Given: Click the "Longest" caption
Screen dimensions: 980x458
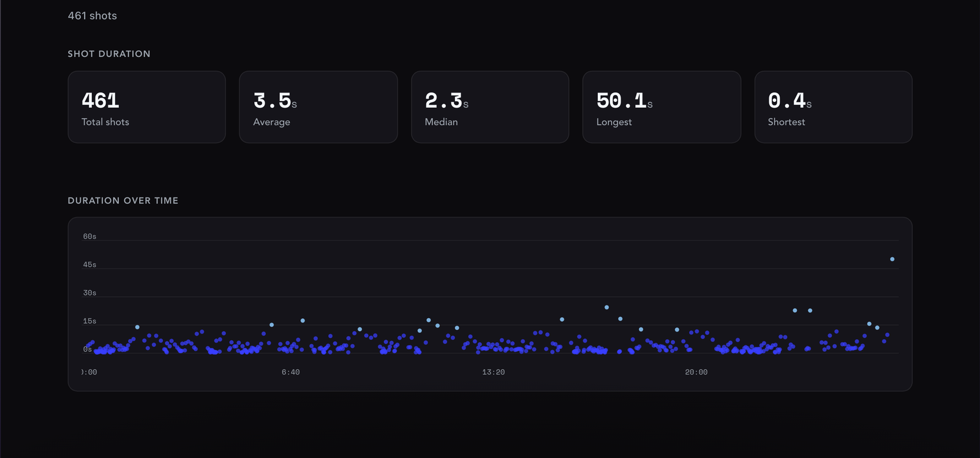Looking at the screenshot, I should (x=614, y=122).
